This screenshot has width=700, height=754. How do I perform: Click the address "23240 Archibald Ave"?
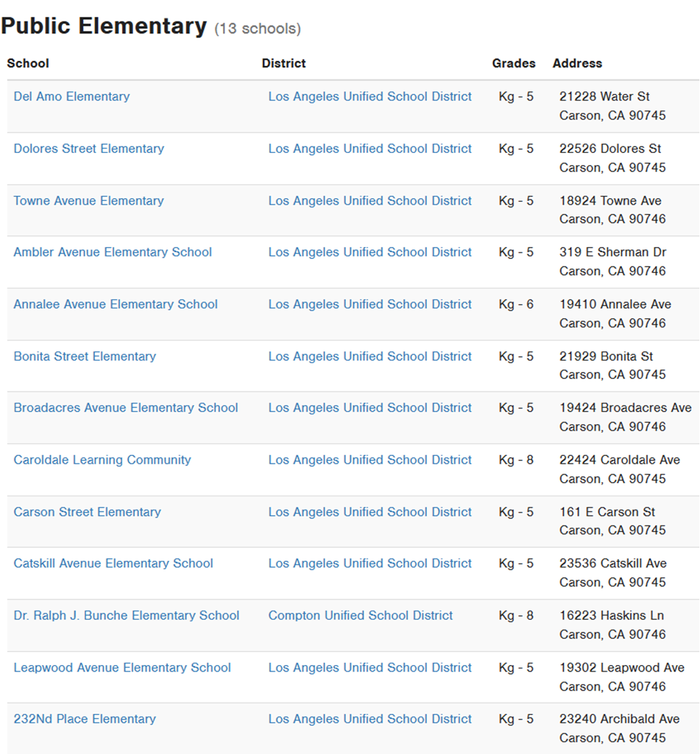coord(620,719)
